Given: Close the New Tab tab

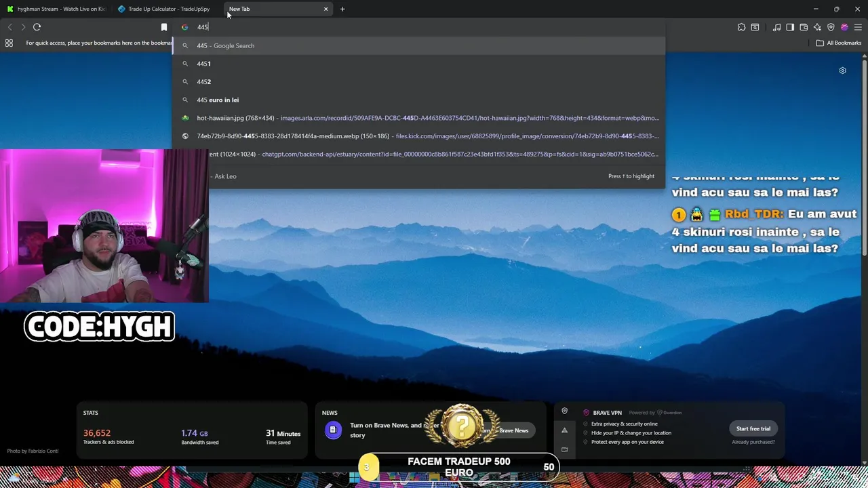Looking at the screenshot, I should point(325,9).
